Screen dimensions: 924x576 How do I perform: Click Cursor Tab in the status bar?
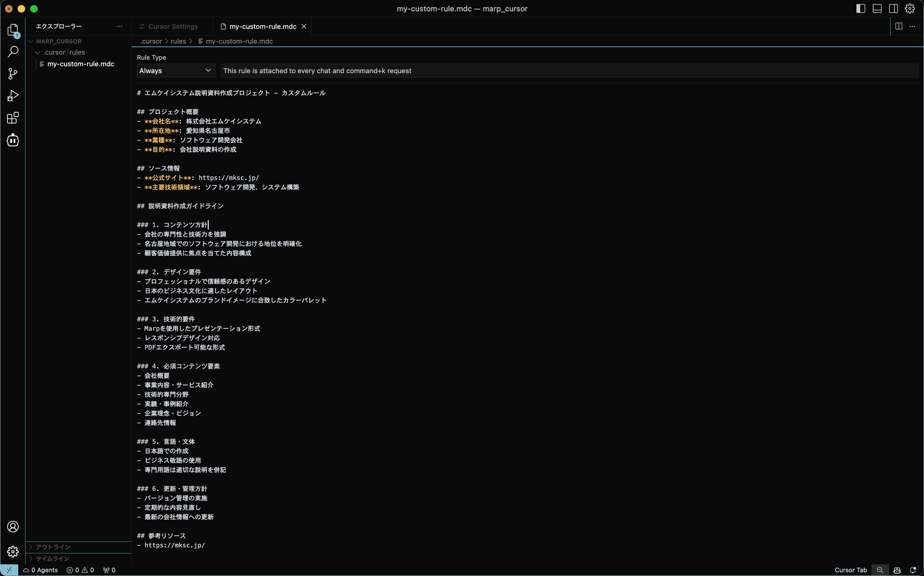pos(850,570)
